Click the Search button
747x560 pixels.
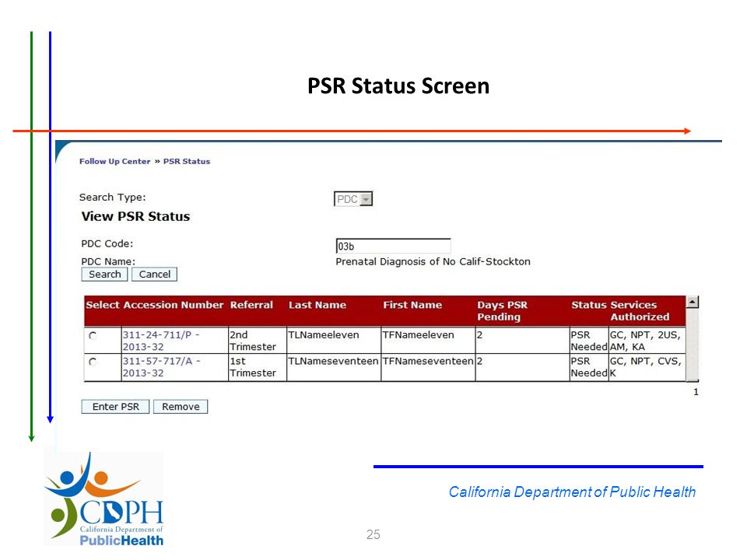coord(104,275)
